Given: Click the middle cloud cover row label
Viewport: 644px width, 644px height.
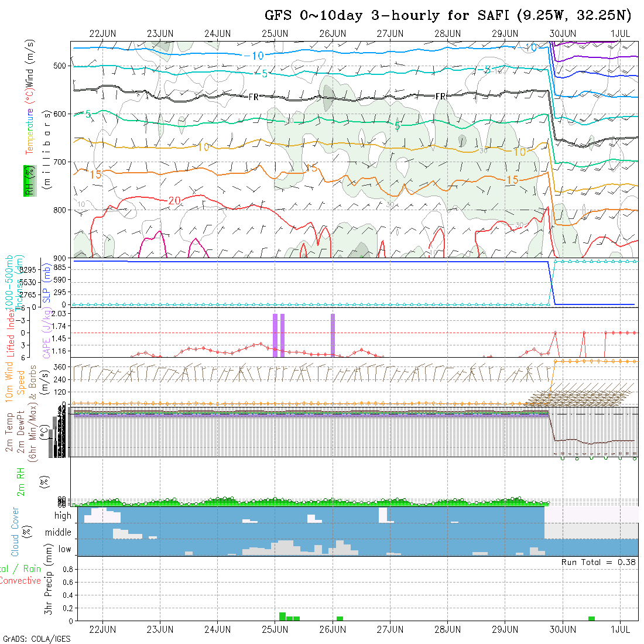Looking at the screenshot, I should pyautogui.click(x=58, y=532).
